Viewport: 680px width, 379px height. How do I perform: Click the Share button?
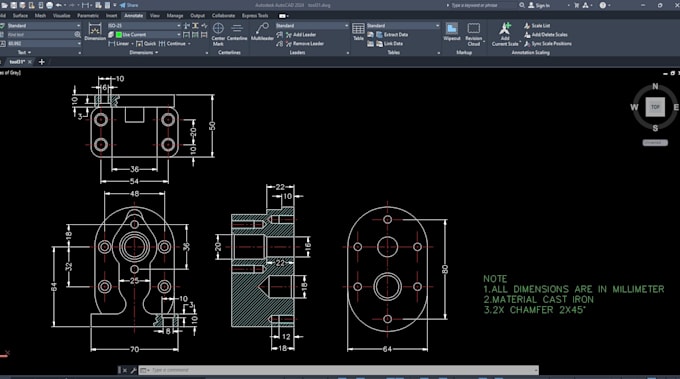pos(129,5)
